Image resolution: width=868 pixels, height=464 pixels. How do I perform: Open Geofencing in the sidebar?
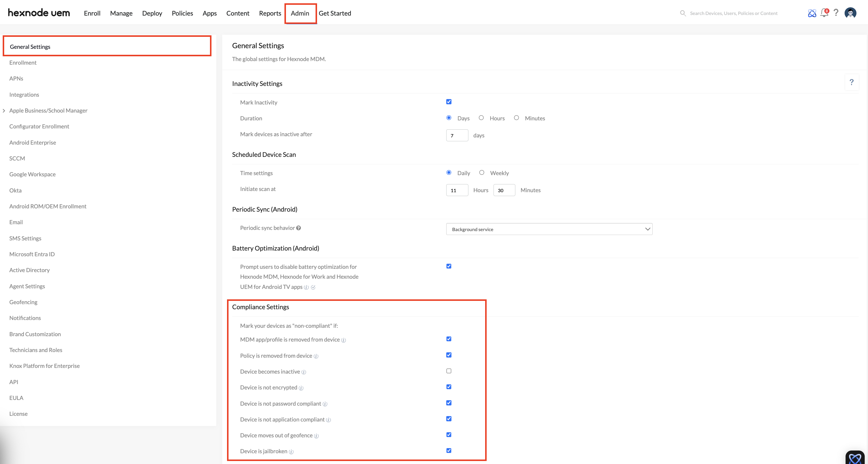point(23,302)
